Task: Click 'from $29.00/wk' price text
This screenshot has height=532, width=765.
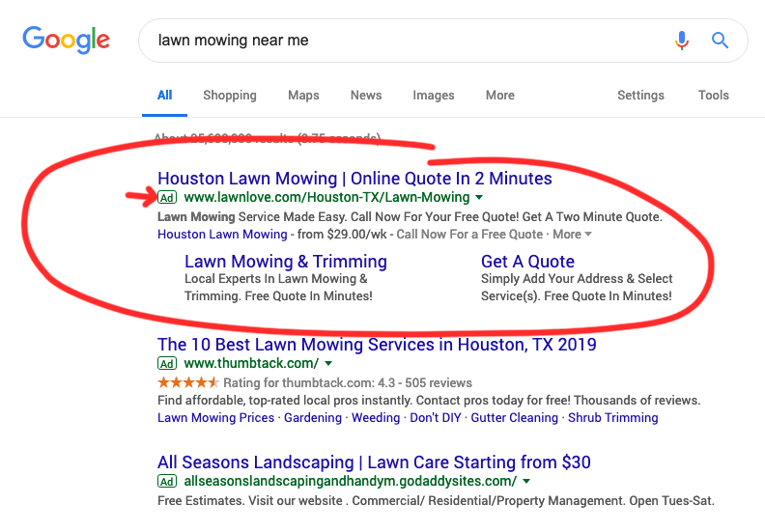Action: pyautogui.click(x=342, y=235)
